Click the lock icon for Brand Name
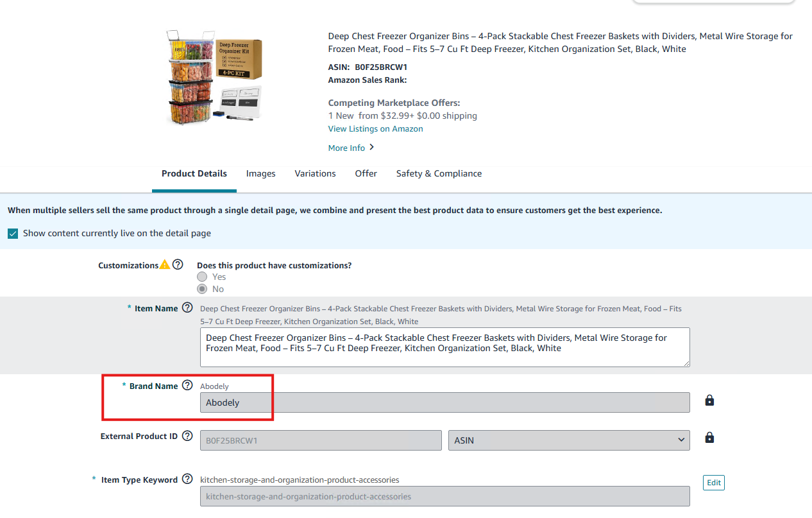This screenshot has width=812, height=518. 709,401
